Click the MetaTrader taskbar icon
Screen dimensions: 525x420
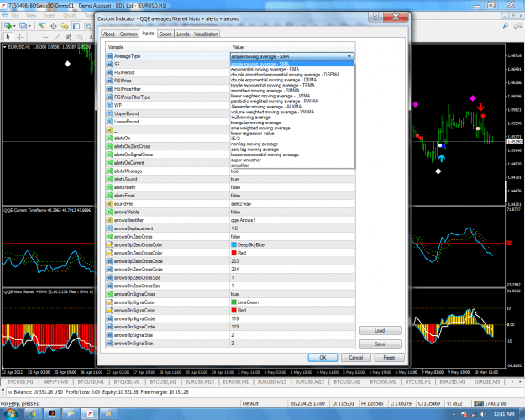[x=89, y=414]
